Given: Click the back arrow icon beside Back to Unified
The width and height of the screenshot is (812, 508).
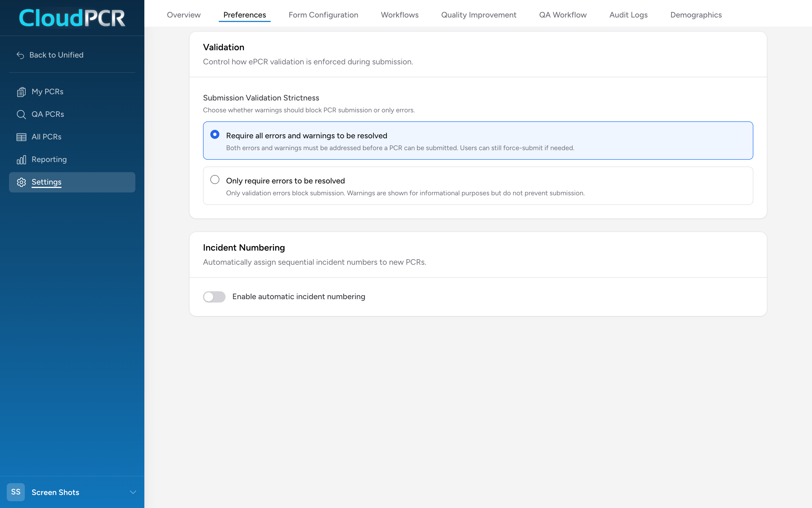Looking at the screenshot, I should click(21, 55).
